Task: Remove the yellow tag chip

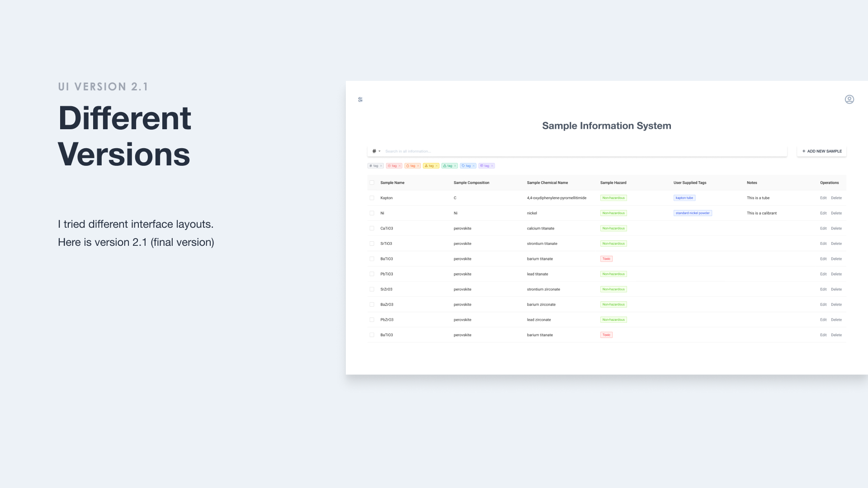Action: pyautogui.click(x=437, y=166)
